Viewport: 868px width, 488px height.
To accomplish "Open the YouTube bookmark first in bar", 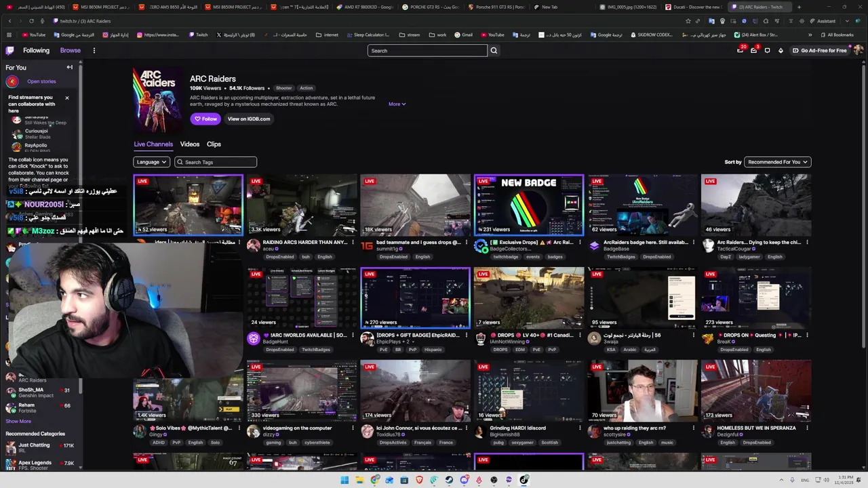I will click(34, 35).
